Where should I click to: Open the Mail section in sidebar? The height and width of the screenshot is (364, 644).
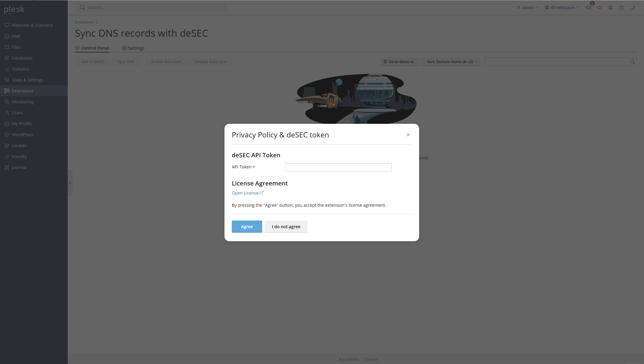pyautogui.click(x=16, y=36)
